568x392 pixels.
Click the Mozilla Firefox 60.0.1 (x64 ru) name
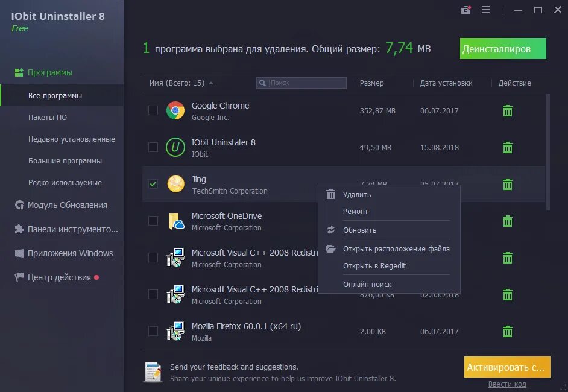[x=247, y=326]
